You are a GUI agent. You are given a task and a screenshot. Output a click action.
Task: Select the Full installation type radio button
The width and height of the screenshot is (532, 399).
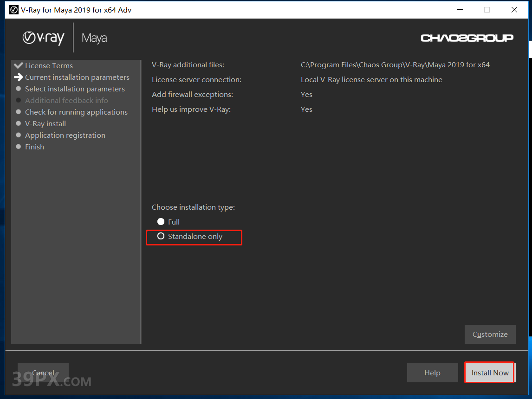(x=161, y=222)
